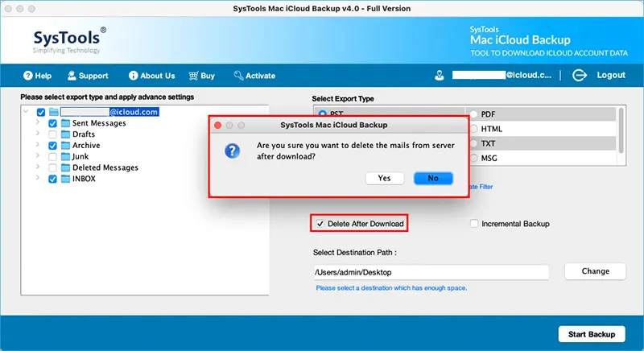Click the Junk folder icon
The height and width of the screenshot is (351, 644).
[65, 156]
